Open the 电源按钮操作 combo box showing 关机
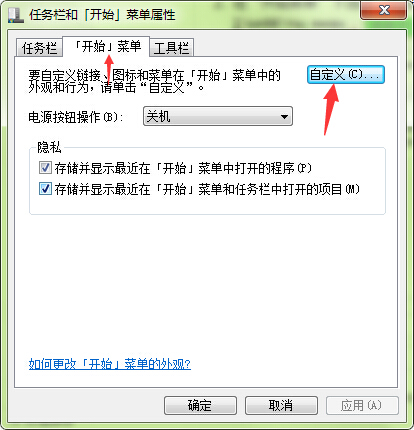Viewport: 414px width, 430px height. coord(218,116)
